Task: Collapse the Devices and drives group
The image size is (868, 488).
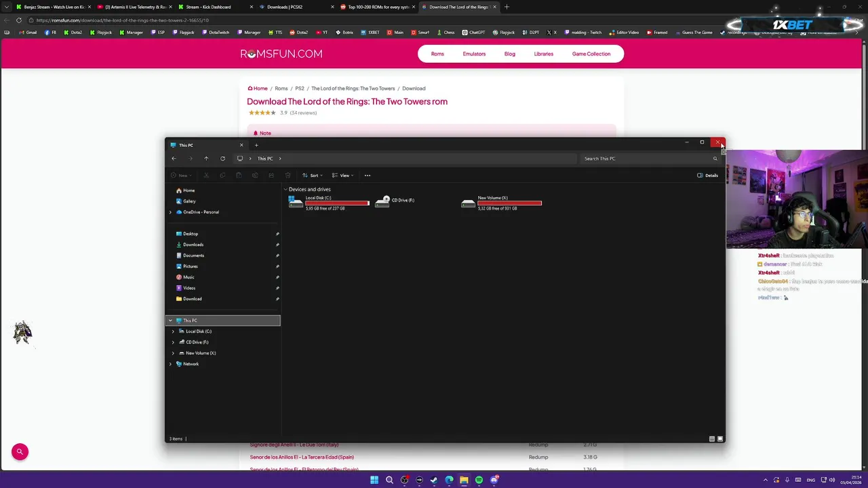Action: [285, 190]
